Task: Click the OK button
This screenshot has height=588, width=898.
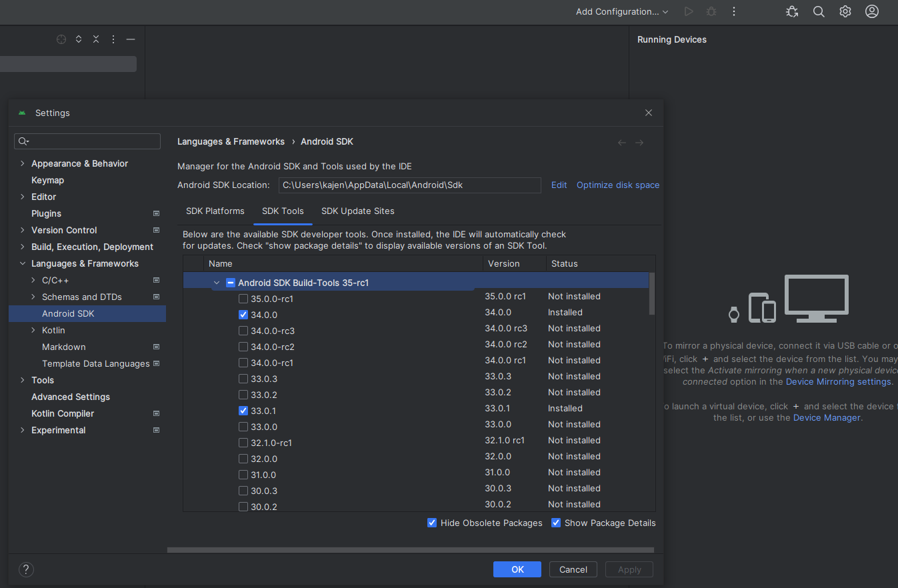Action: pyautogui.click(x=517, y=569)
